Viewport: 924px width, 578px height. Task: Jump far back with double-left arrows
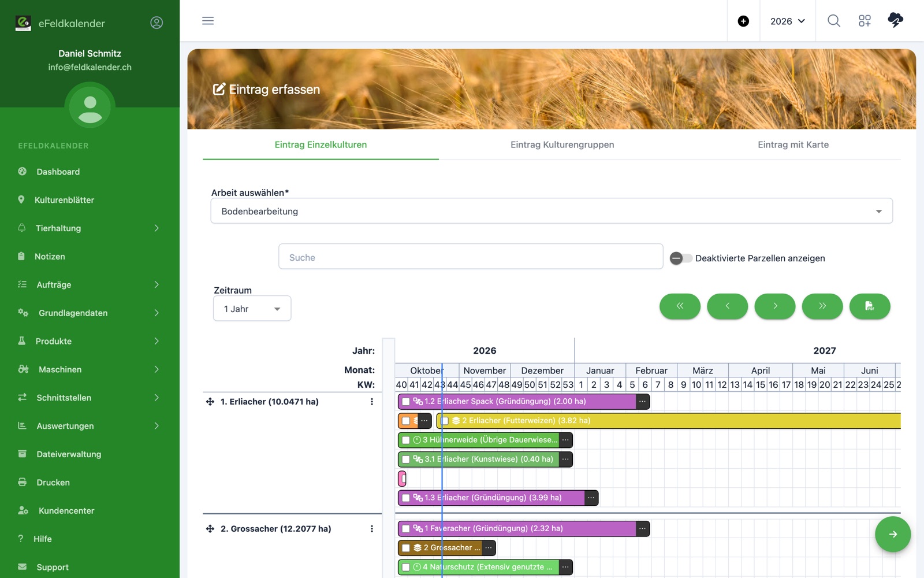tap(680, 306)
